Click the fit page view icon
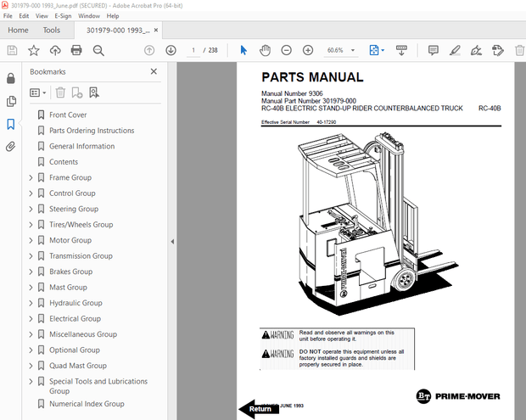 pos(373,50)
